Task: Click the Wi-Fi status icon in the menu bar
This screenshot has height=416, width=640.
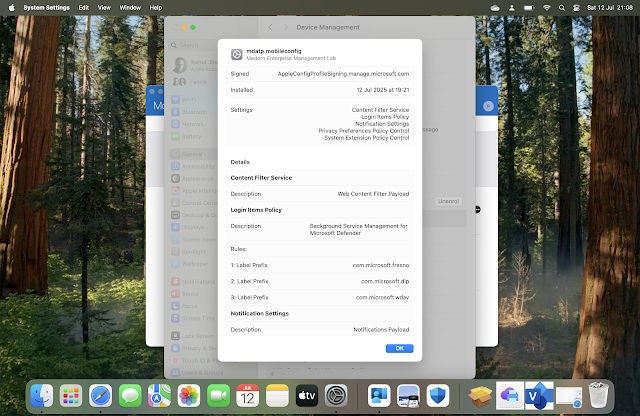Action: pos(546,7)
